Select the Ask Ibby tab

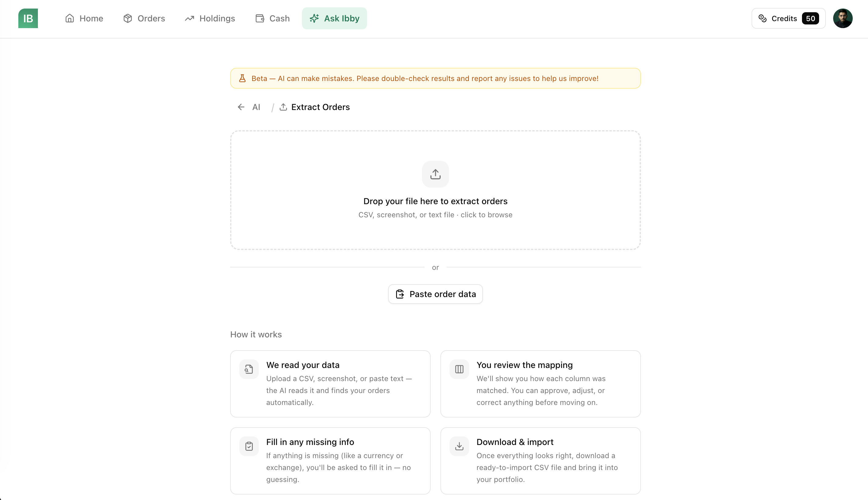[x=334, y=18]
